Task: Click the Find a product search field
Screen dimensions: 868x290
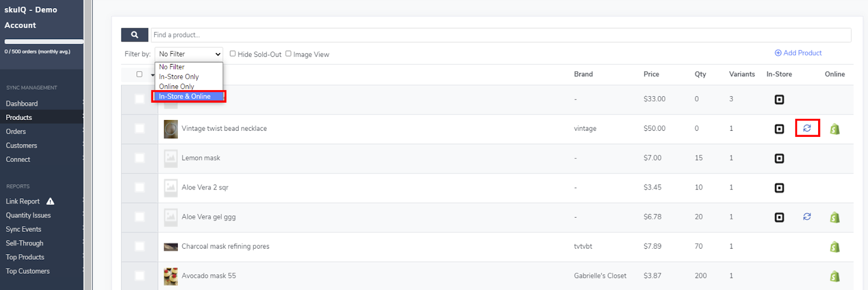Action: pos(500,35)
